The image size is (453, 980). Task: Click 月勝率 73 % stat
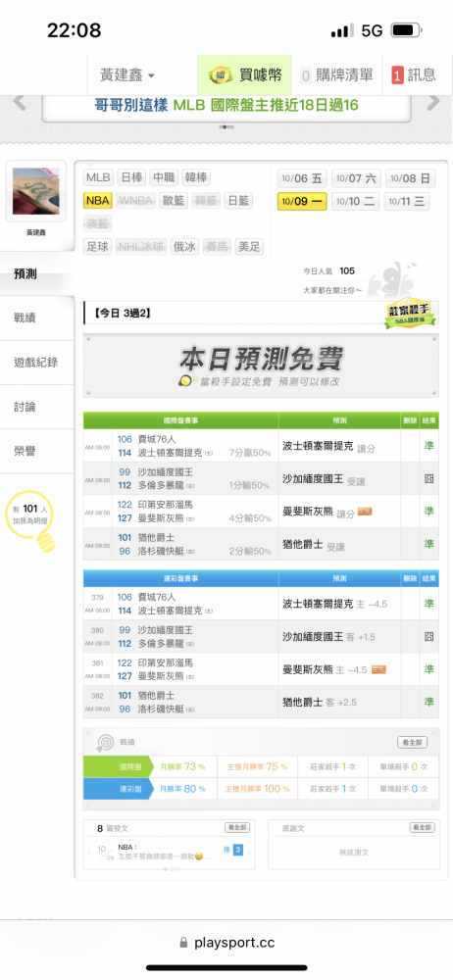tap(182, 767)
